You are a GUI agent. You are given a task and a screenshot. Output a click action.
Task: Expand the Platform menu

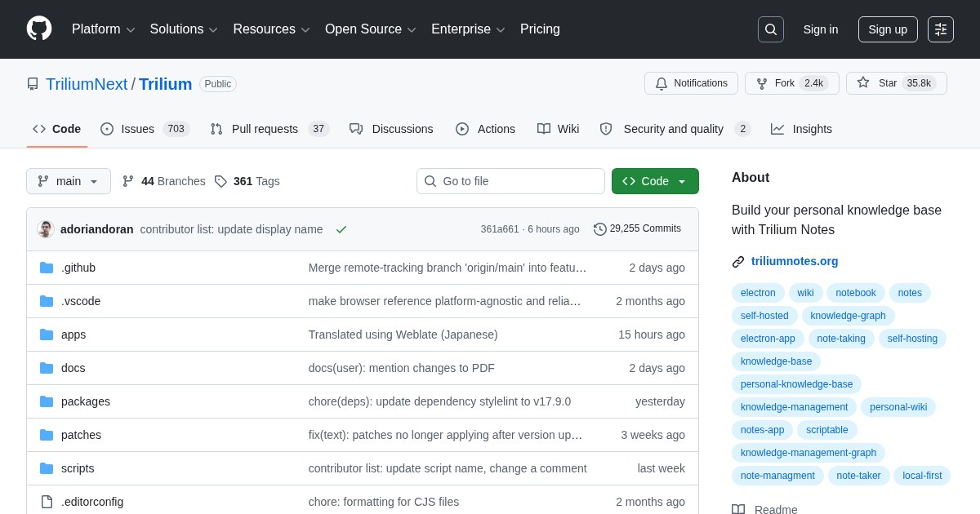(104, 29)
